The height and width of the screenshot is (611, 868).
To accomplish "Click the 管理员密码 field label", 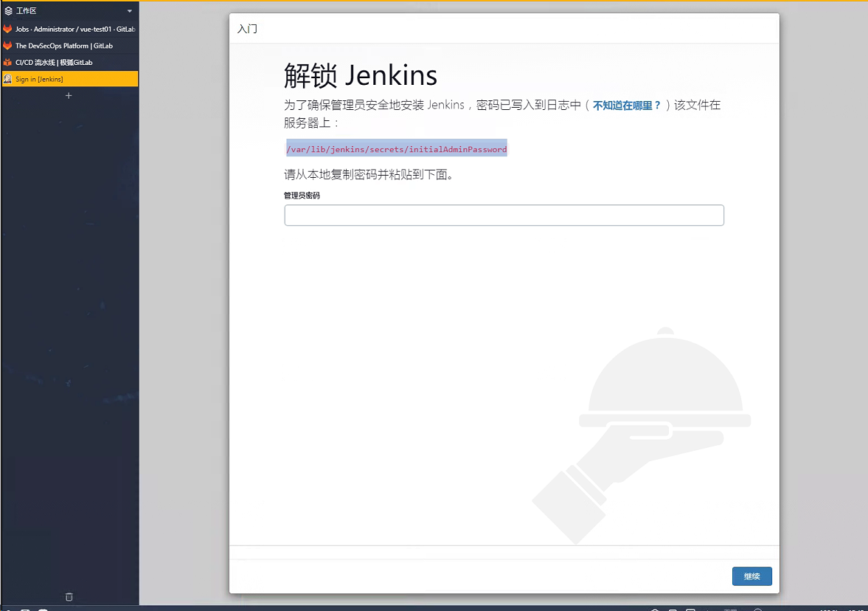I will (302, 196).
